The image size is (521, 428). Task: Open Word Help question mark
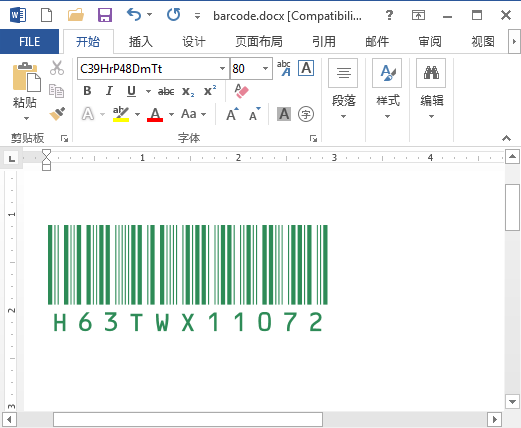coord(389,15)
